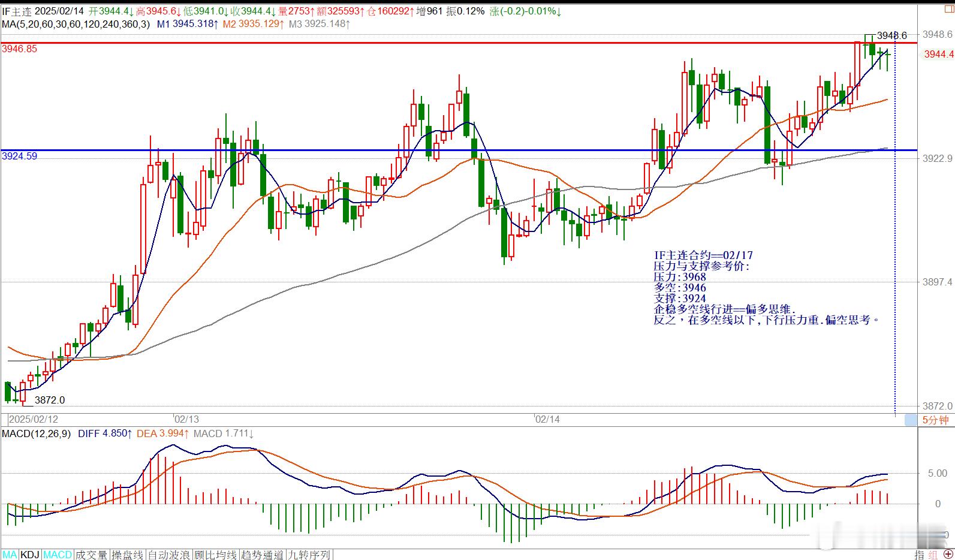Click the 仓160292 open interest value
The width and height of the screenshot is (955, 560).
tap(391, 11)
